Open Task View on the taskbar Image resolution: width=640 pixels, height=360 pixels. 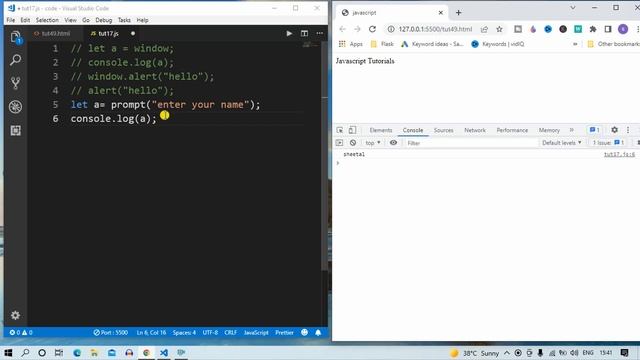(59, 353)
